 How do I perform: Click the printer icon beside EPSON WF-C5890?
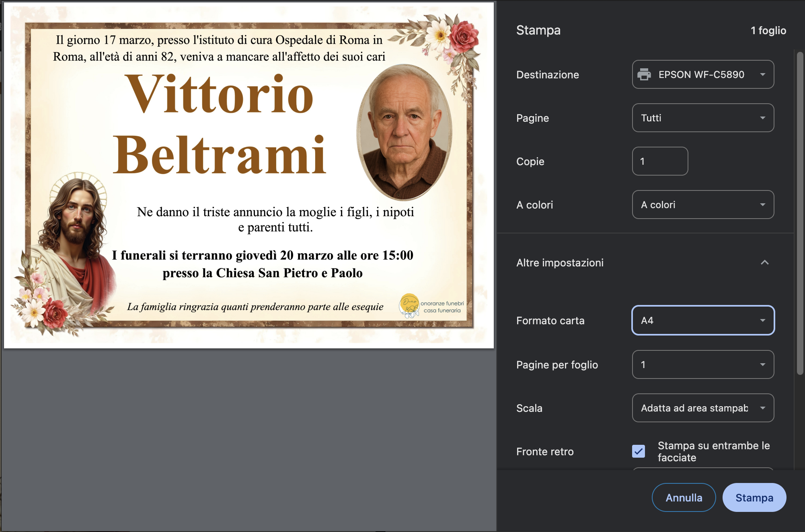(644, 74)
